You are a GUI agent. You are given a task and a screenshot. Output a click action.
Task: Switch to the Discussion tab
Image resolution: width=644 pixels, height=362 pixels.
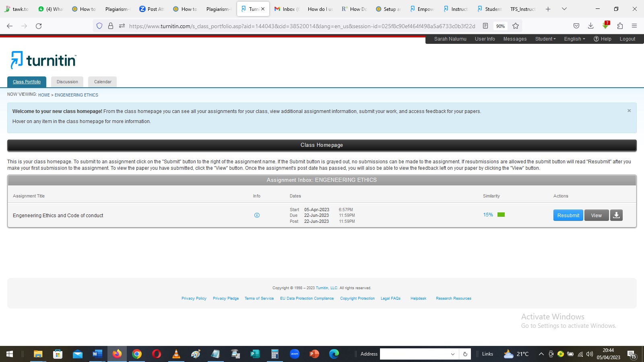(67, 82)
